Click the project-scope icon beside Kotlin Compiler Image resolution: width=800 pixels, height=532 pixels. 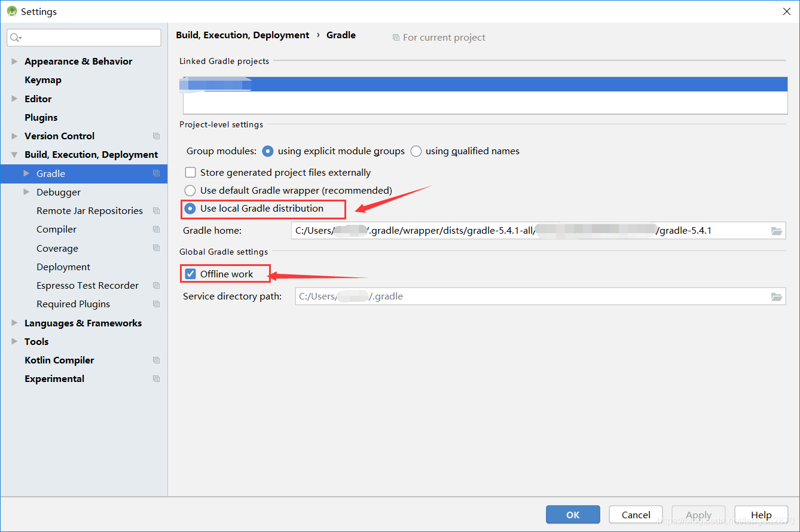157,360
